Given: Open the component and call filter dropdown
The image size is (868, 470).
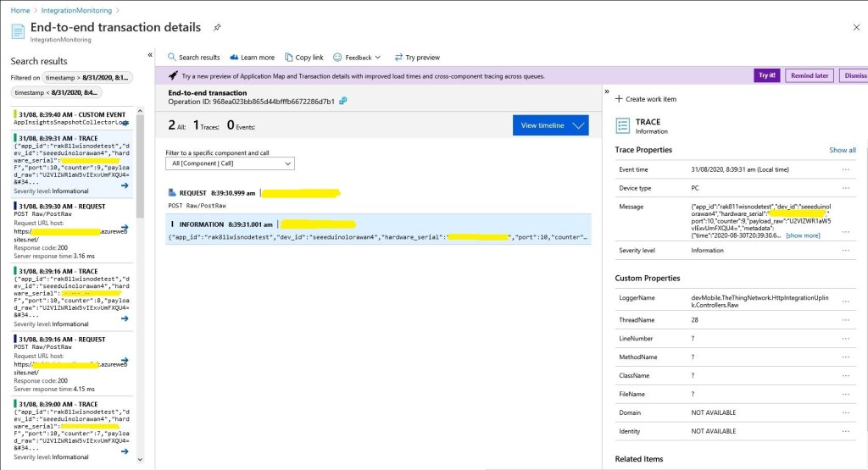Looking at the screenshot, I should coord(230,163).
